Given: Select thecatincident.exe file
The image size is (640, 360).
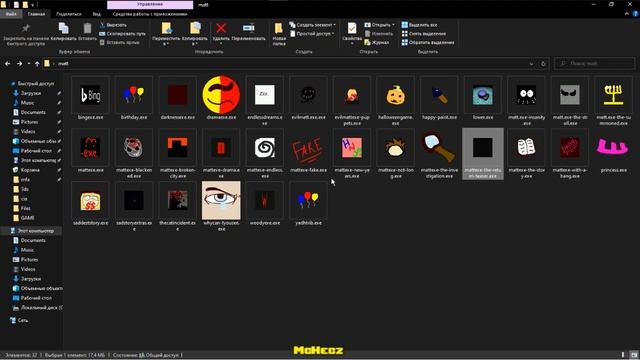Looking at the screenshot, I should point(178,207).
